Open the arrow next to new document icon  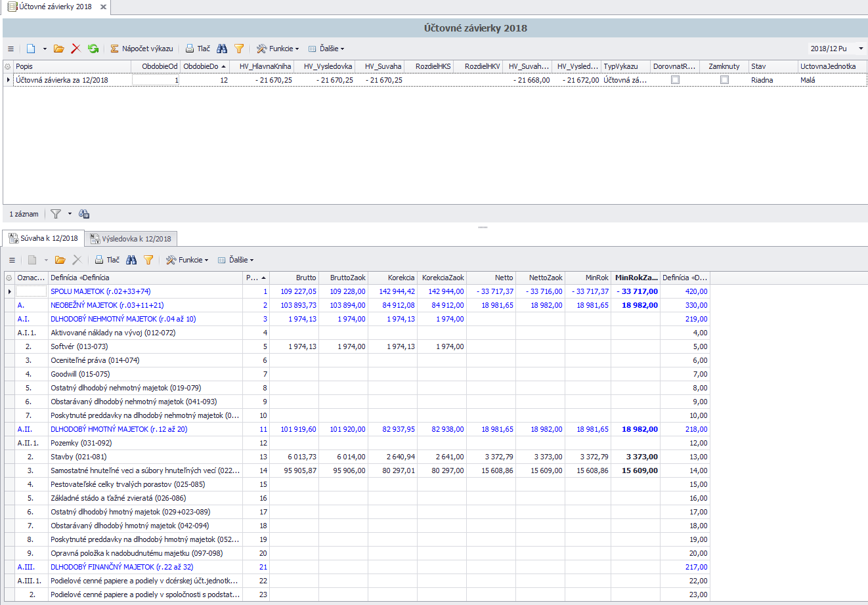click(x=45, y=49)
